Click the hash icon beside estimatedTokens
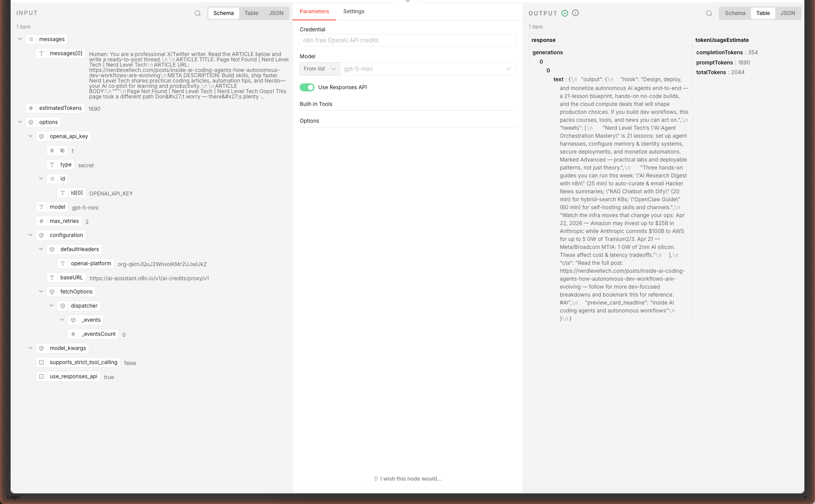Screen dimensions: 815x504 coord(31,108)
